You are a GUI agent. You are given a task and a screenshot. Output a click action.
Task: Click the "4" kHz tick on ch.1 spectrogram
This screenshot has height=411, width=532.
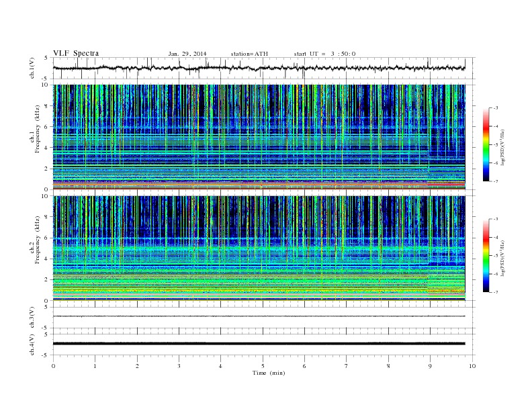[46, 148]
